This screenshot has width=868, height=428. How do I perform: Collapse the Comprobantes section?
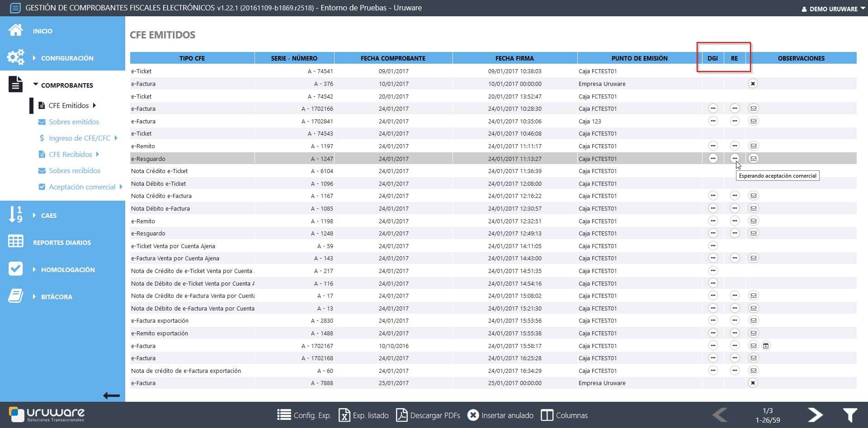coord(66,85)
